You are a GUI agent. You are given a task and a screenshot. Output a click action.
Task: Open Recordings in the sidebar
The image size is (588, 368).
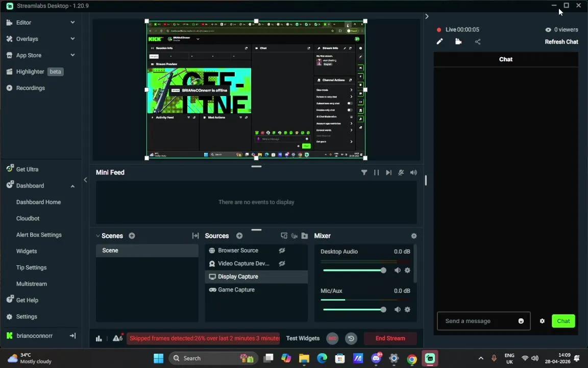point(31,88)
